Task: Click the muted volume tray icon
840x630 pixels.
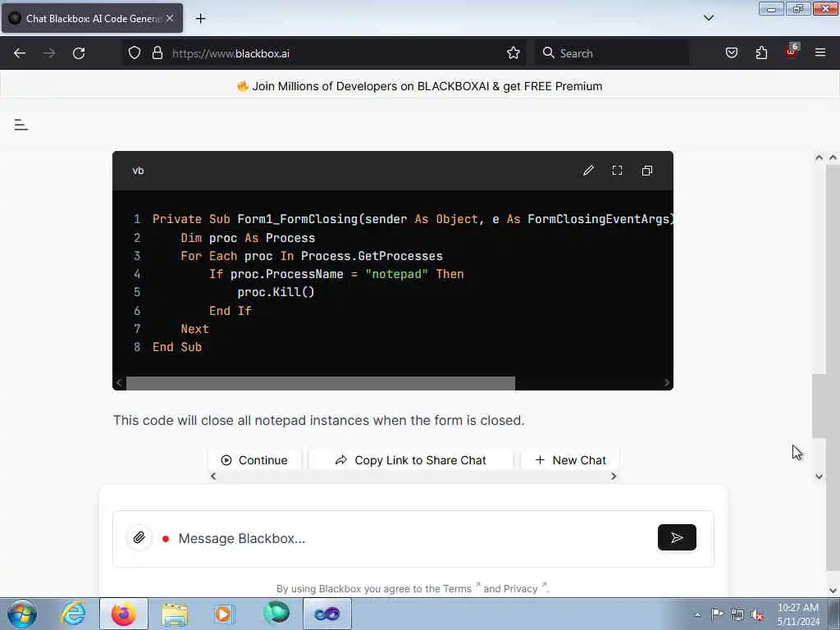Action: [757, 614]
